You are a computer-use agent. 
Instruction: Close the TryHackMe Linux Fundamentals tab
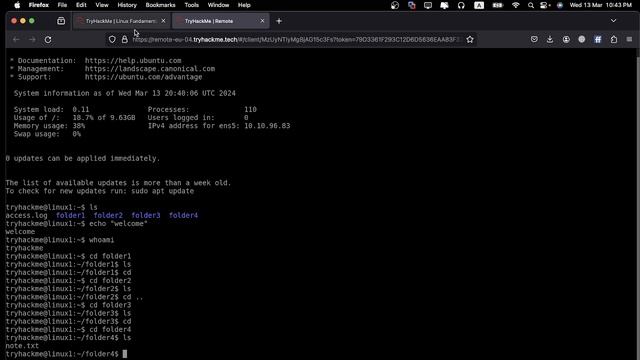click(163, 21)
